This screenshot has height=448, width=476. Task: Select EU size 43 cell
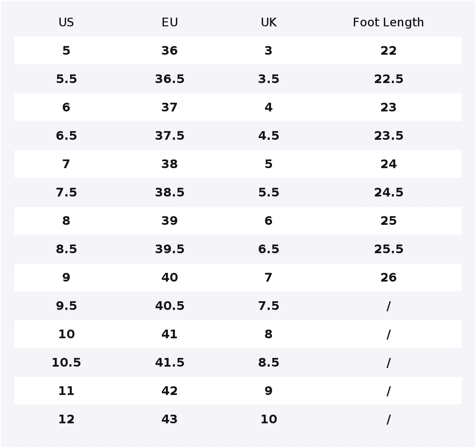point(170,419)
